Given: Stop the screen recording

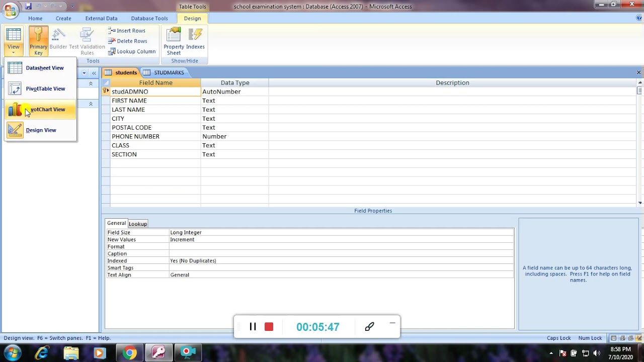Looking at the screenshot, I should [269, 327].
